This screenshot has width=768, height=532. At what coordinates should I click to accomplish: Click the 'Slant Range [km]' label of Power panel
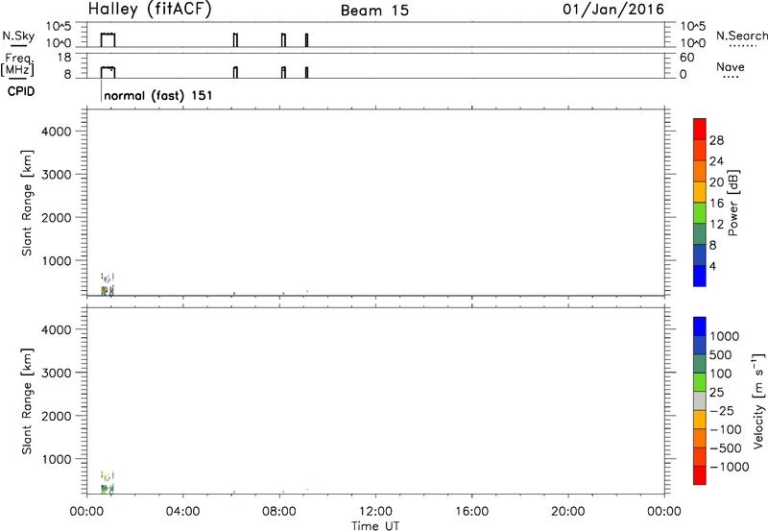(27, 203)
